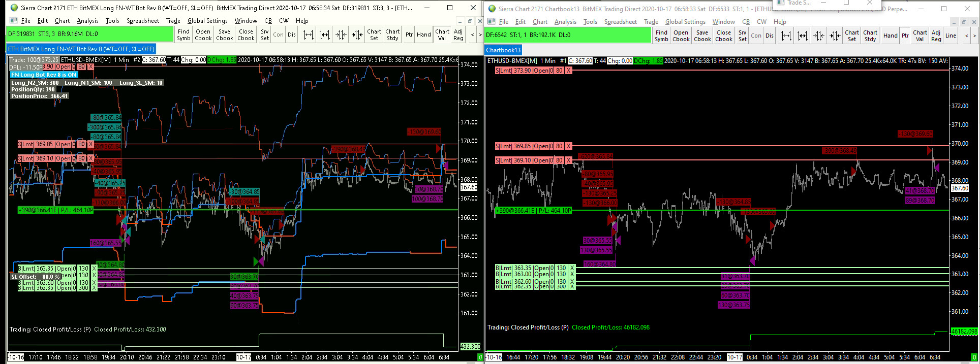Toggle the Hand tool in left window toolbar
This screenshot has height=364, width=980.
[x=423, y=35]
